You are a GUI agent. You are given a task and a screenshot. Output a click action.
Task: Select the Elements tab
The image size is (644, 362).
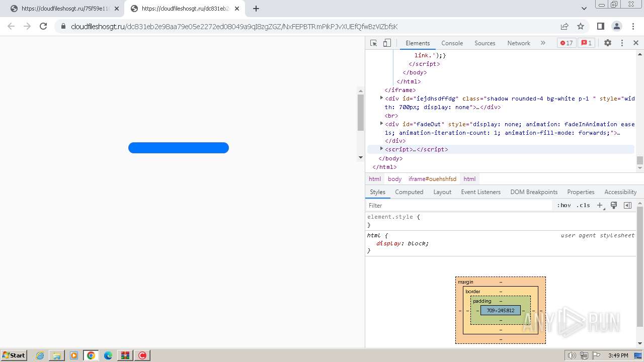(418, 43)
